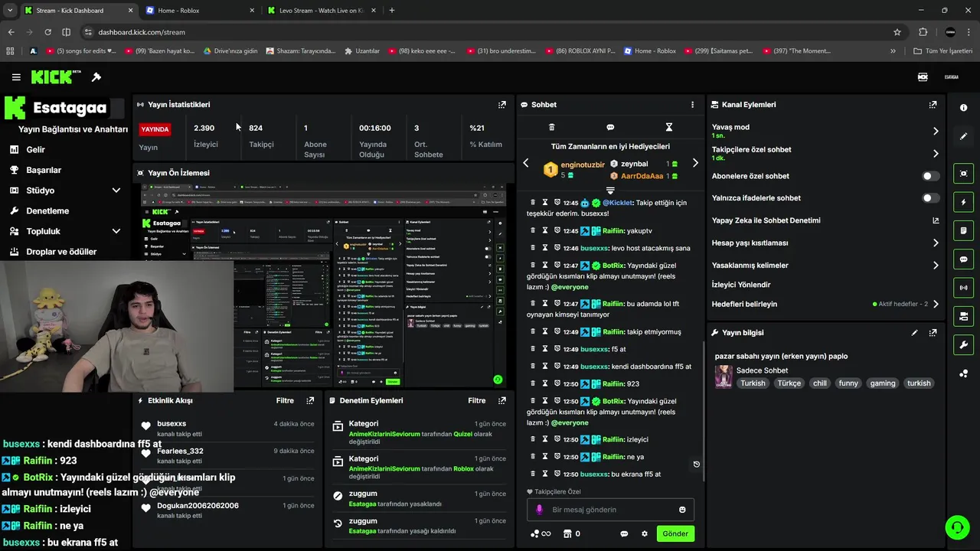Show previous top gifters with left arrow

coord(526,163)
